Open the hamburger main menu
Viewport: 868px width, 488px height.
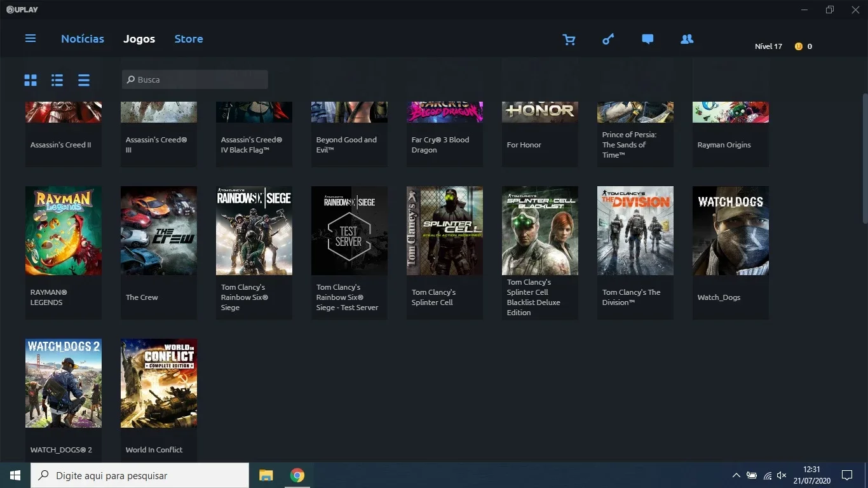[31, 38]
